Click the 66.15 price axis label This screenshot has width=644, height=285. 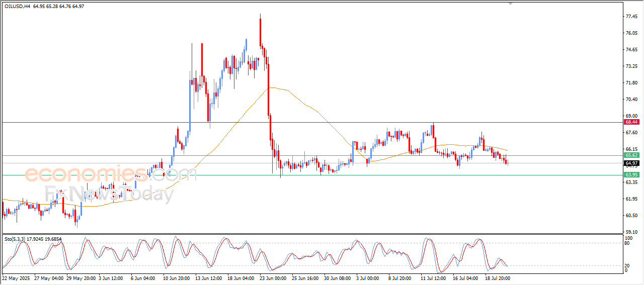[631, 149]
